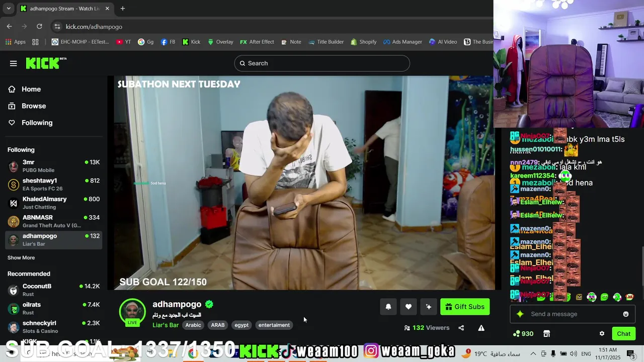Open the Following page

pos(36,123)
